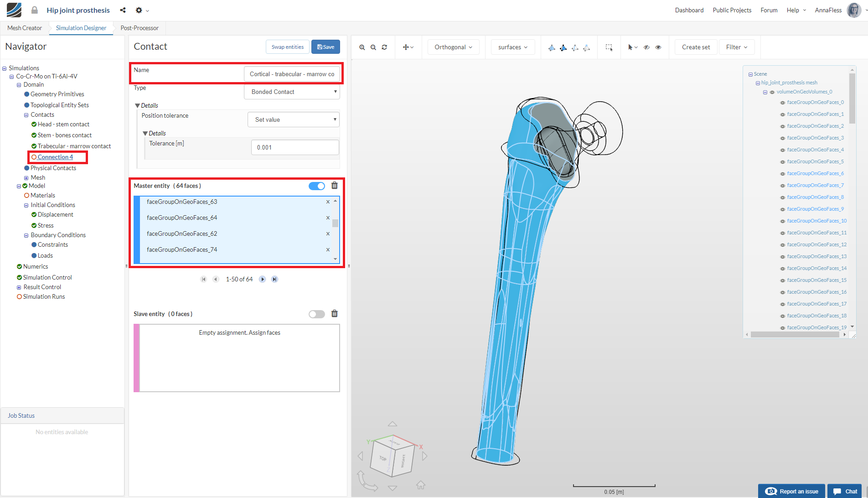
Task: Hide faceGroupOnGeoFaces_3 in the scene tree
Action: (x=783, y=138)
